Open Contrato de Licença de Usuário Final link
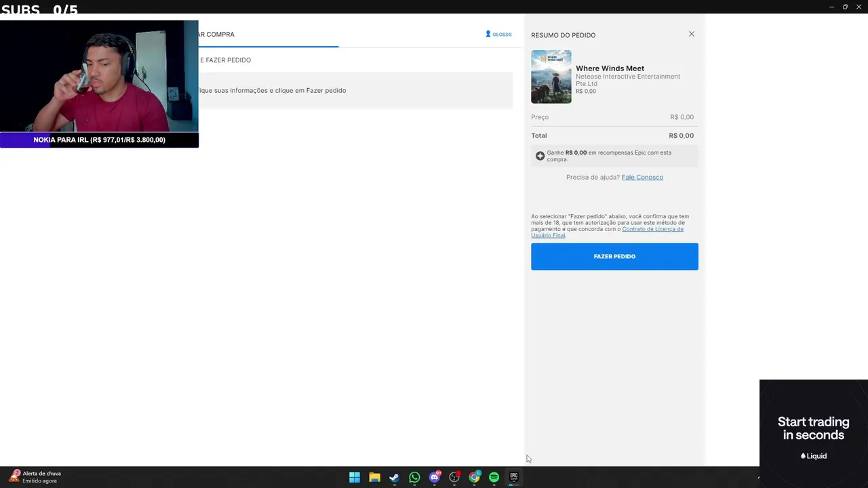The width and height of the screenshot is (868, 488). click(607, 232)
